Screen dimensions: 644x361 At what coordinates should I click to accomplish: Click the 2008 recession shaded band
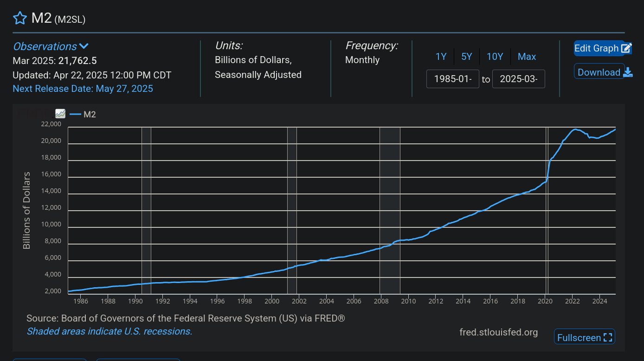[x=390, y=209]
